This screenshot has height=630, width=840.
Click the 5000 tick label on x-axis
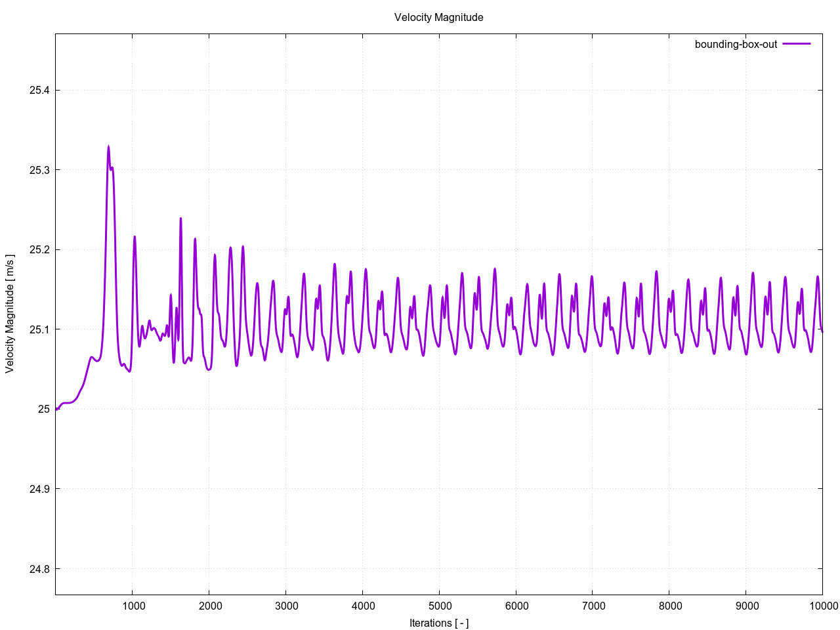coord(440,606)
